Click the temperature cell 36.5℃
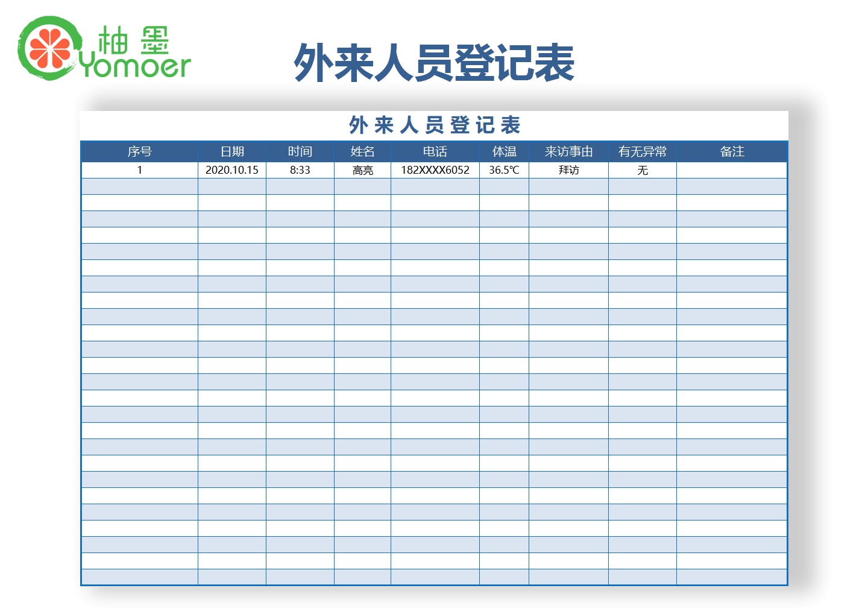Viewport: 868px width, 614px height. click(505, 170)
